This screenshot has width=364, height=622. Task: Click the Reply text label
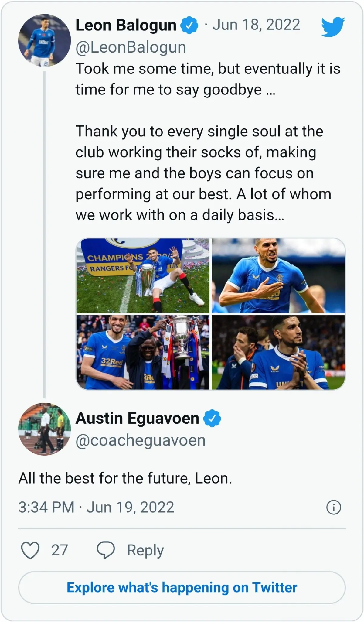click(x=145, y=550)
